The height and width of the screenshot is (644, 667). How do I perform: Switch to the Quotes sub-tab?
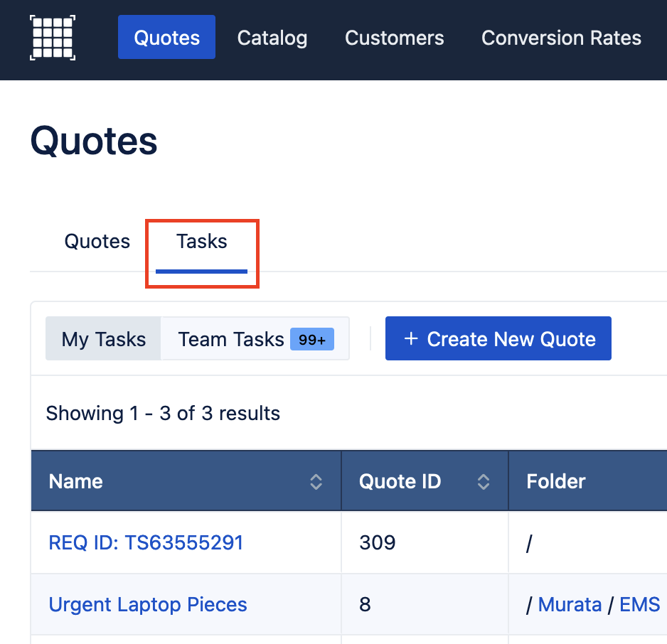click(97, 242)
